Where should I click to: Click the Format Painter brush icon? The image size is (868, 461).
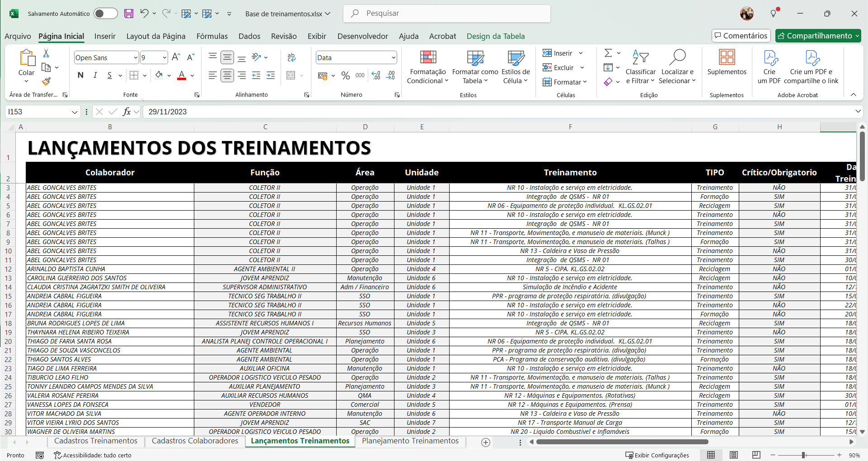click(46, 82)
